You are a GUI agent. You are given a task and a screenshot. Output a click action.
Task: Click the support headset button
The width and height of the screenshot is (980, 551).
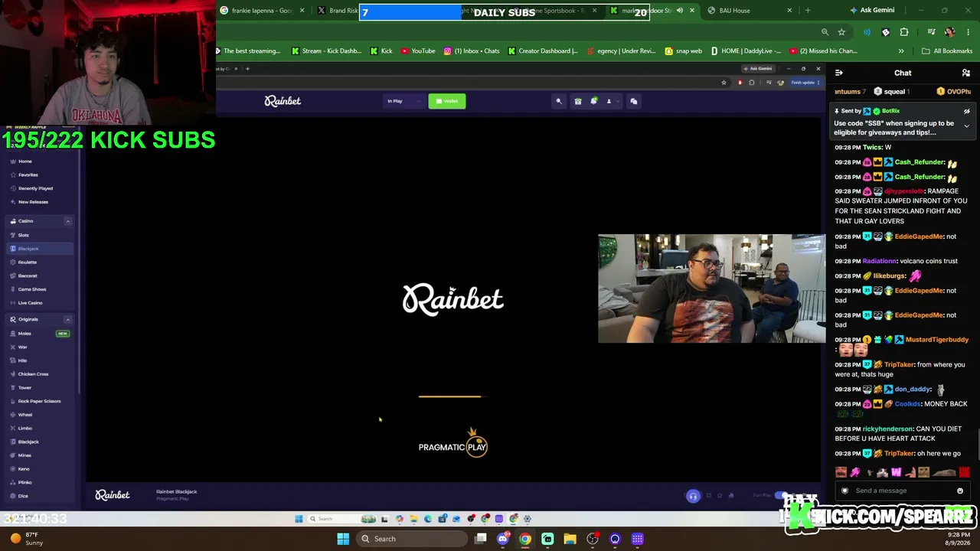pyautogui.click(x=693, y=496)
